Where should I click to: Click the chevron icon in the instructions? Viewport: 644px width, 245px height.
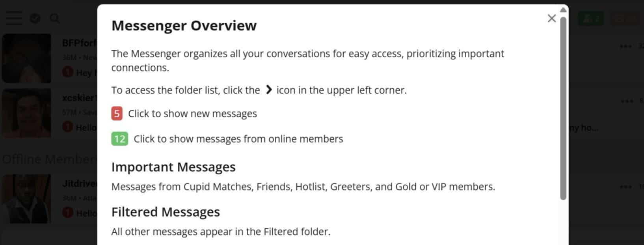(x=269, y=90)
